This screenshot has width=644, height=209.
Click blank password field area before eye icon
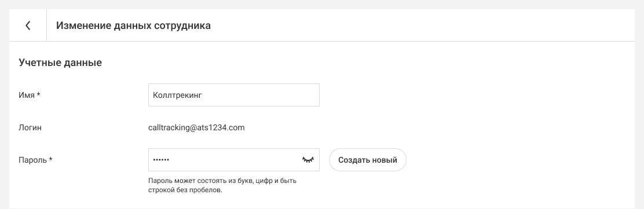[x=235, y=160]
